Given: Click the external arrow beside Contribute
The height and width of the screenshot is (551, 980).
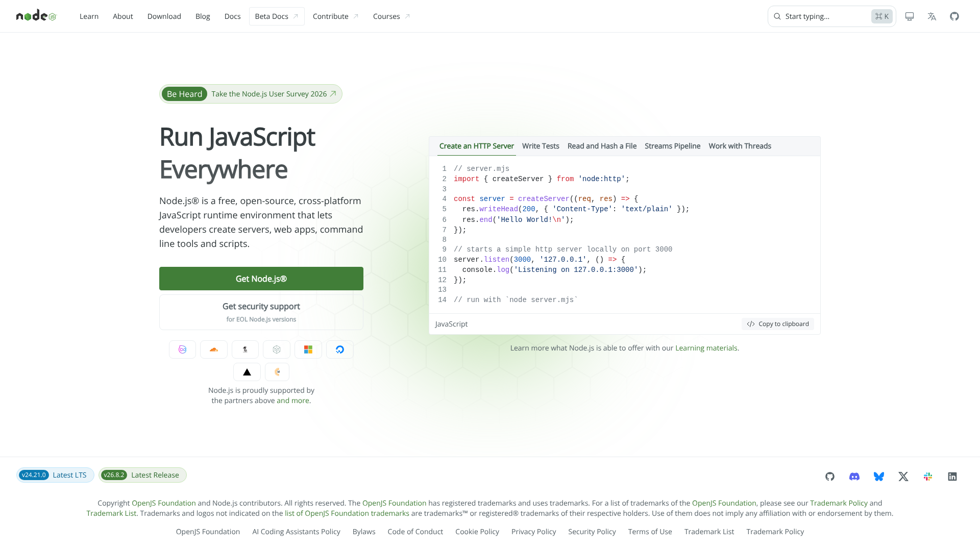Looking at the screenshot, I should pos(356,16).
